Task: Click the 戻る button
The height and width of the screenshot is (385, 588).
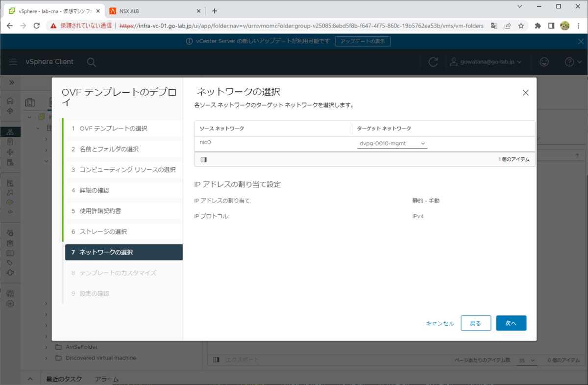Action: tap(476, 323)
